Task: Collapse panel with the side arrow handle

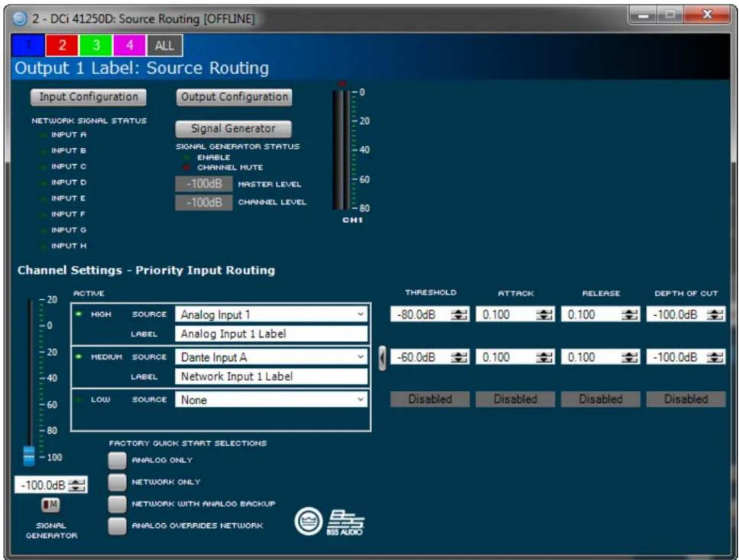Action: click(383, 359)
